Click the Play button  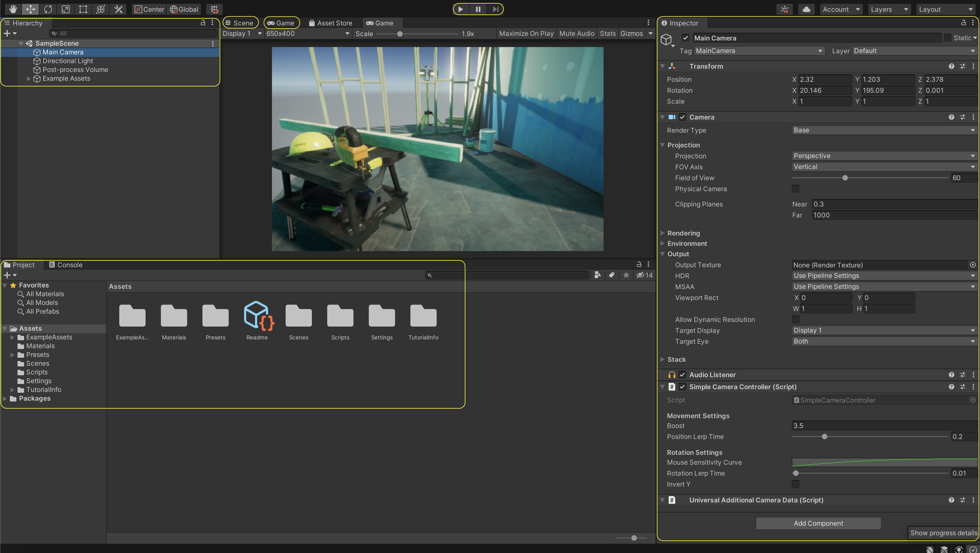460,9
